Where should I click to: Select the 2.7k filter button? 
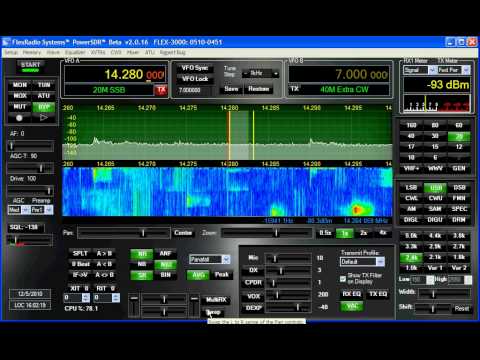459,247
